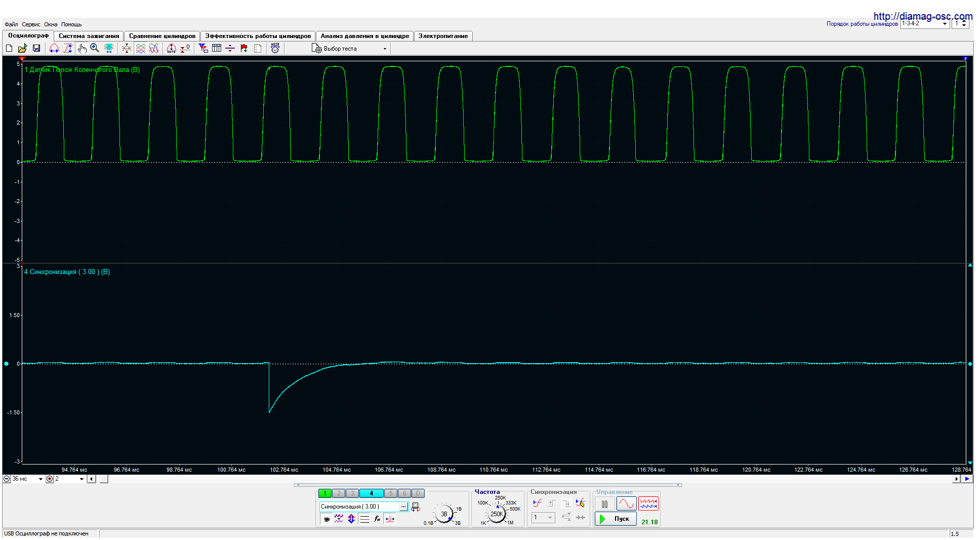Switch to the Система зажигания tab

(89, 36)
